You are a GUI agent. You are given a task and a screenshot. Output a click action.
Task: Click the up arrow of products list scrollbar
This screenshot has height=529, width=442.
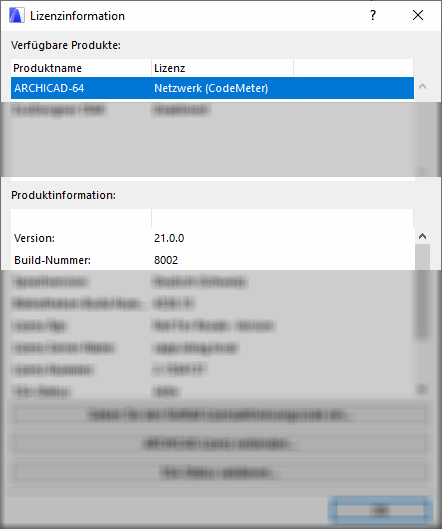click(x=422, y=86)
